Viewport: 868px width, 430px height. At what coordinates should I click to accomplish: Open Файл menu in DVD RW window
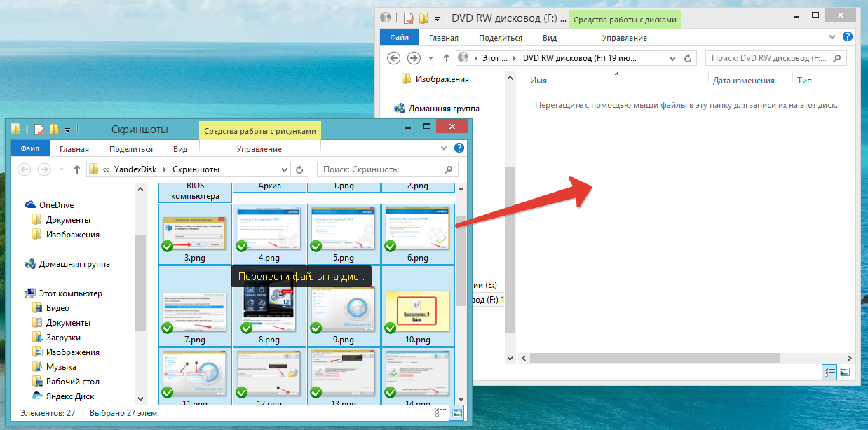400,37
